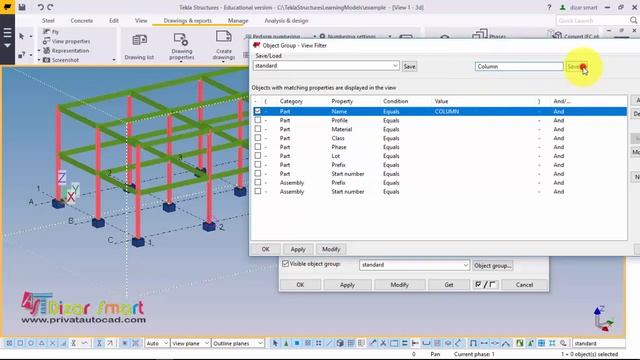Viewport: 640px width, 360px height.
Task: Enable the Part Lot filter row checkbox
Action: click(x=258, y=156)
